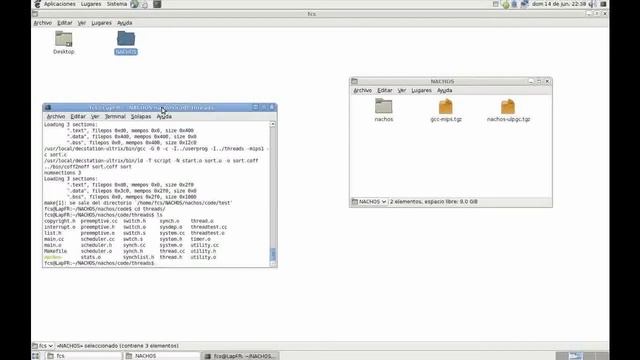This screenshot has width=640, height=360.
Task: Click the date and time clock
Action: pyautogui.click(x=559, y=4)
